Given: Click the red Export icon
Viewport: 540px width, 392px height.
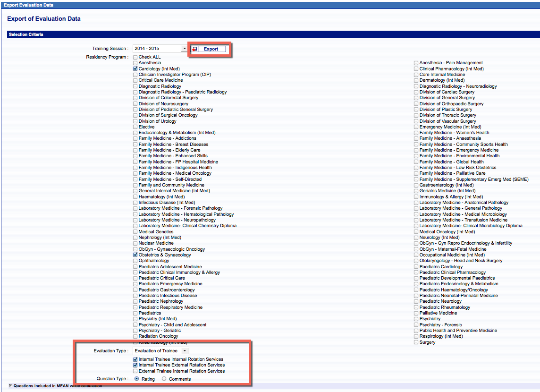Looking at the screenshot, I should [194, 49].
